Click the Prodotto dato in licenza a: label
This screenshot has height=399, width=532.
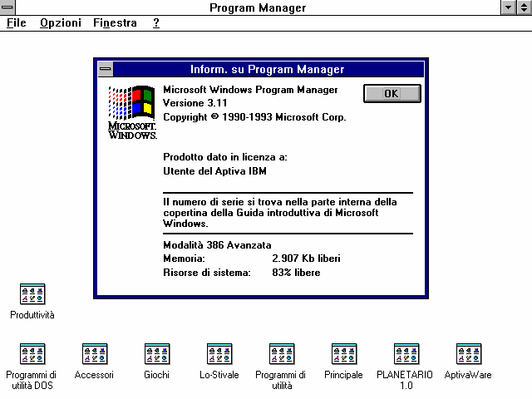225,157
